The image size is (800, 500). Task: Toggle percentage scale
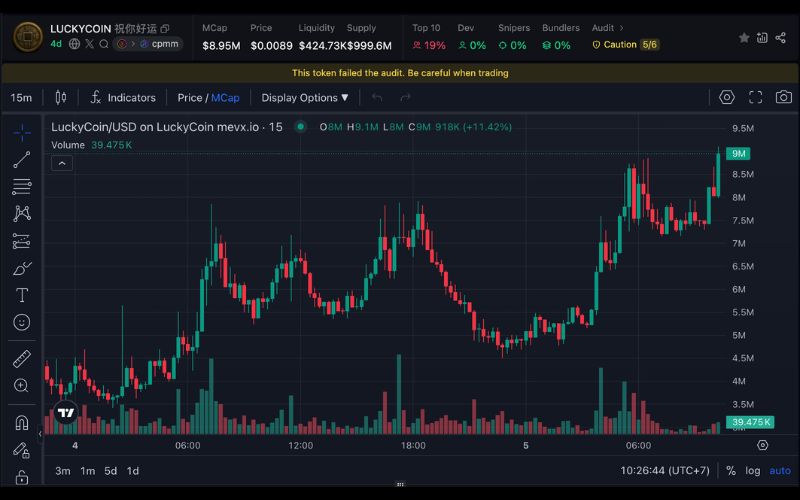[x=731, y=470]
